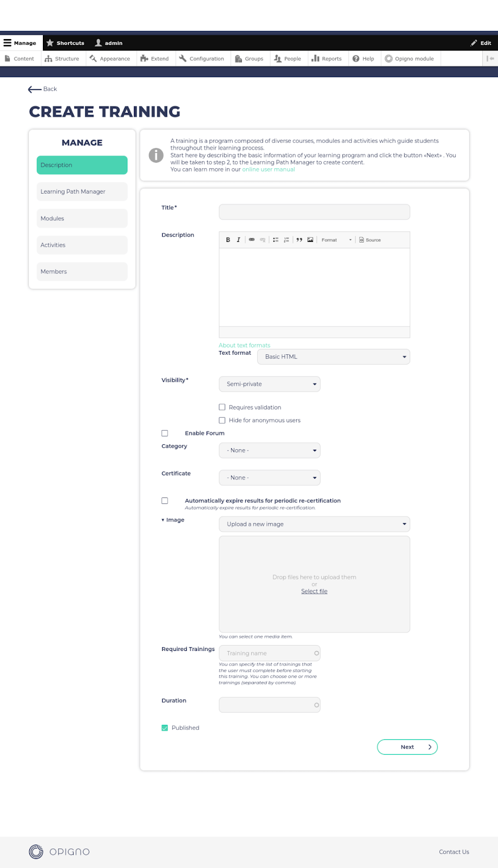Click into the Title field
This screenshot has width=498, height=868.
[x=314, y=212]
